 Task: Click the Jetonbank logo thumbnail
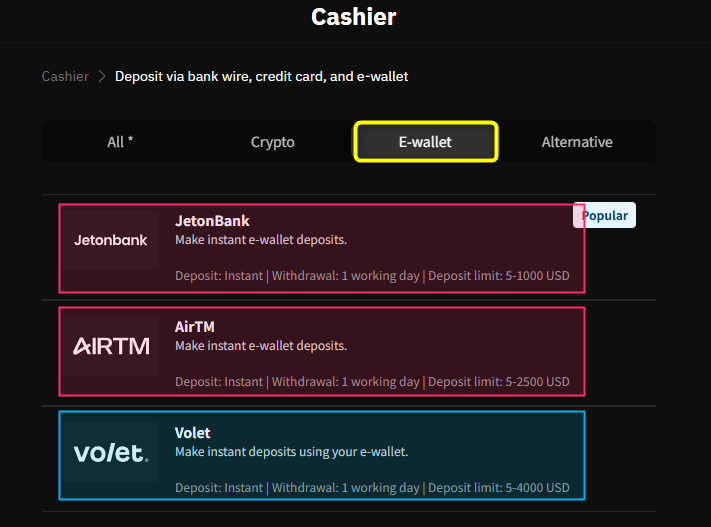click(x=111, y=240)
